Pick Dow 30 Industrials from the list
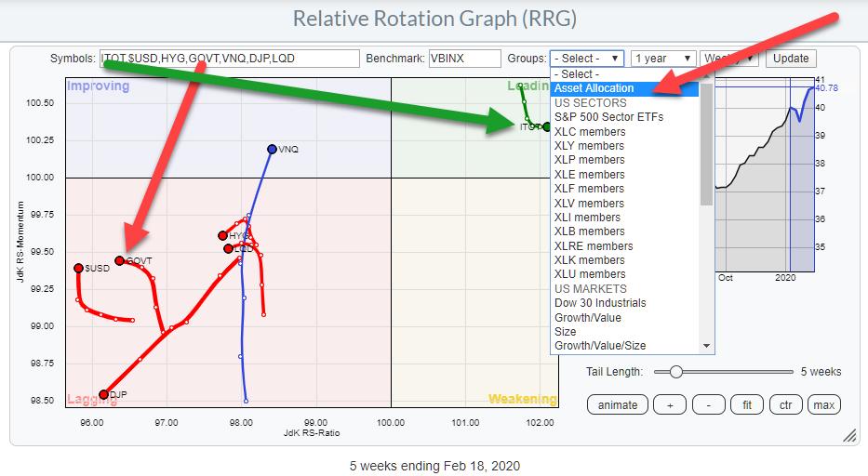 click(x=599, y=303)
